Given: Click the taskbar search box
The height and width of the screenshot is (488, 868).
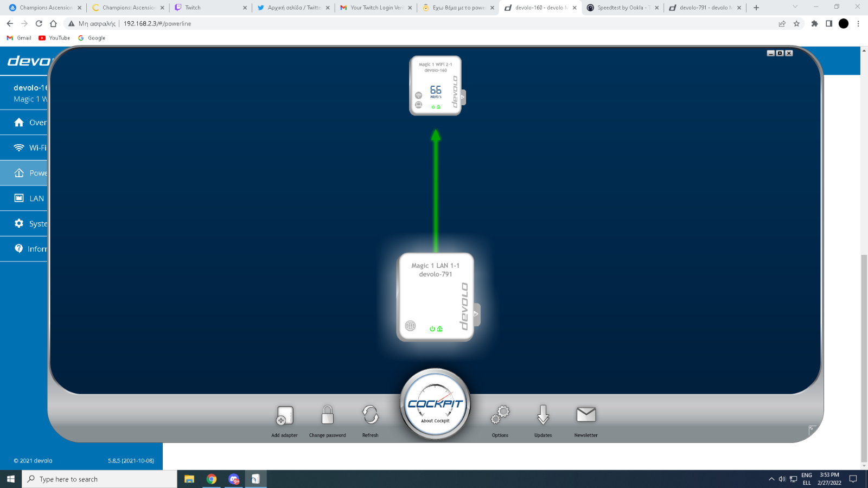Looking at the screenshot, I should [x=99, y=479].
